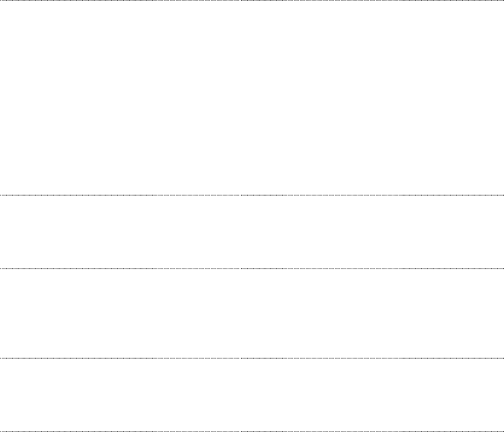Click left segment of fourth dotted divider line
Screen dimensions: 504x432
click(120, 358)
